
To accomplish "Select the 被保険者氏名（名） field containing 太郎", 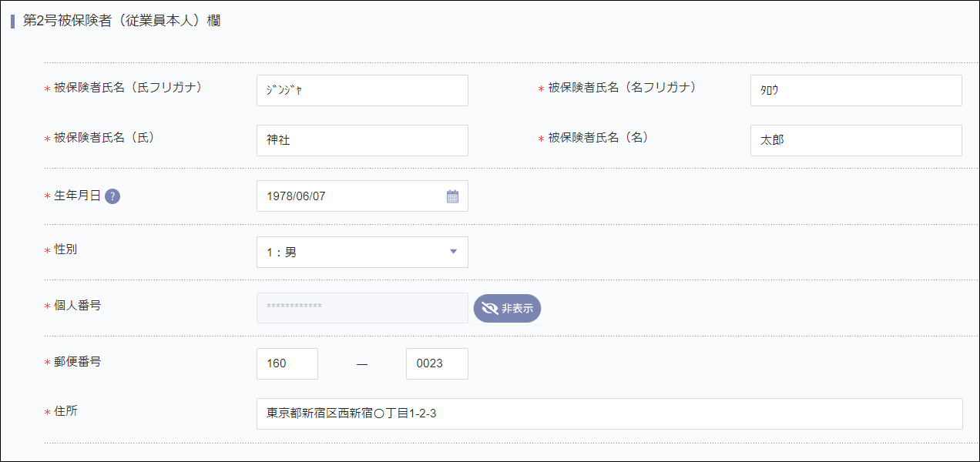I will click(856, 140).
